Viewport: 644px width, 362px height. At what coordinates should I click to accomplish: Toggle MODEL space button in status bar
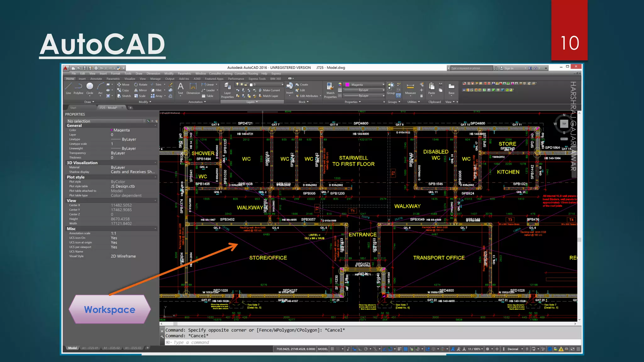click(323, 349)
